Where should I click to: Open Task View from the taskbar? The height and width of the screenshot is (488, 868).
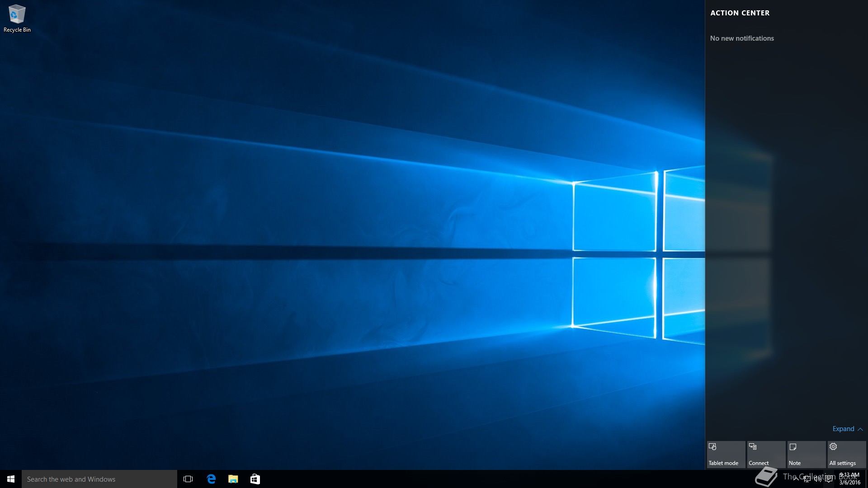[x=188, y=479]
